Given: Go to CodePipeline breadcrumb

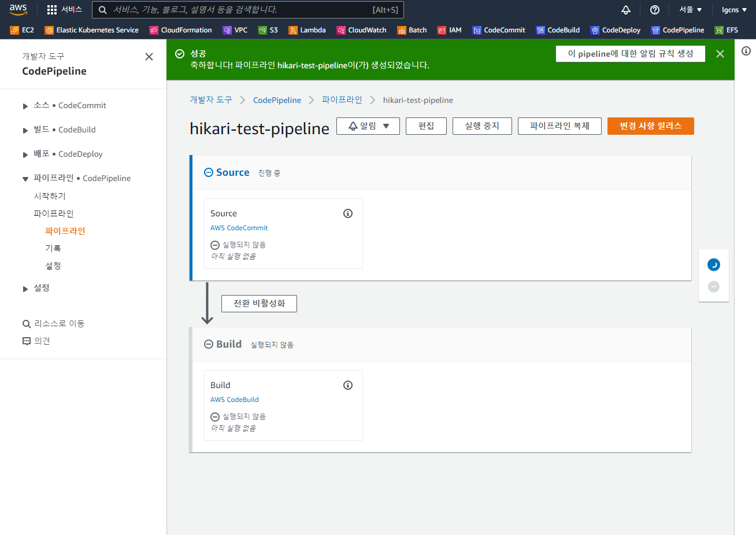Looking at the screenshot, I should click(x=277, y=100).
